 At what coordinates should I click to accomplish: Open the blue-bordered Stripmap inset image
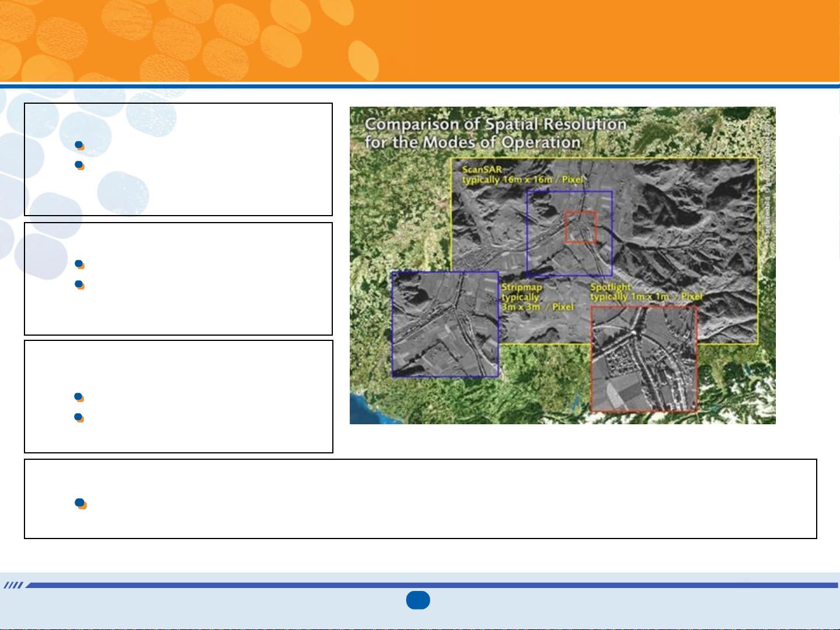[x=445, y=324]
